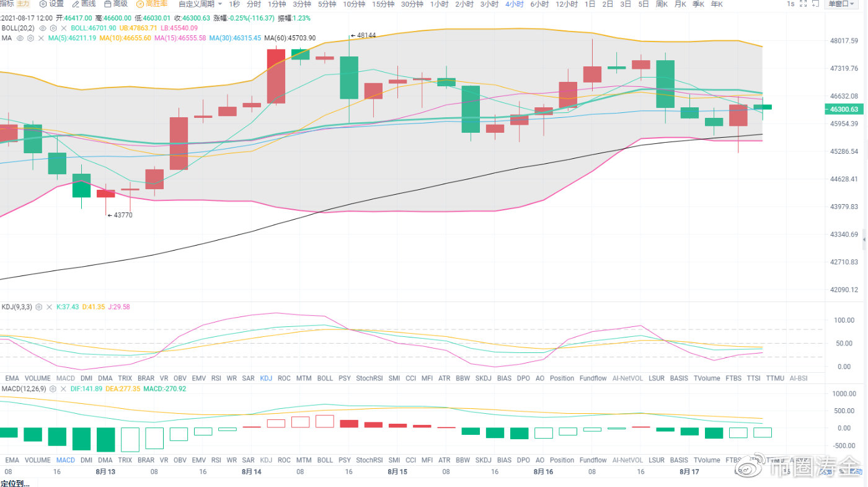Select MACD in the lower indicator row
The image size is (868, 487).
click(65, 460)
